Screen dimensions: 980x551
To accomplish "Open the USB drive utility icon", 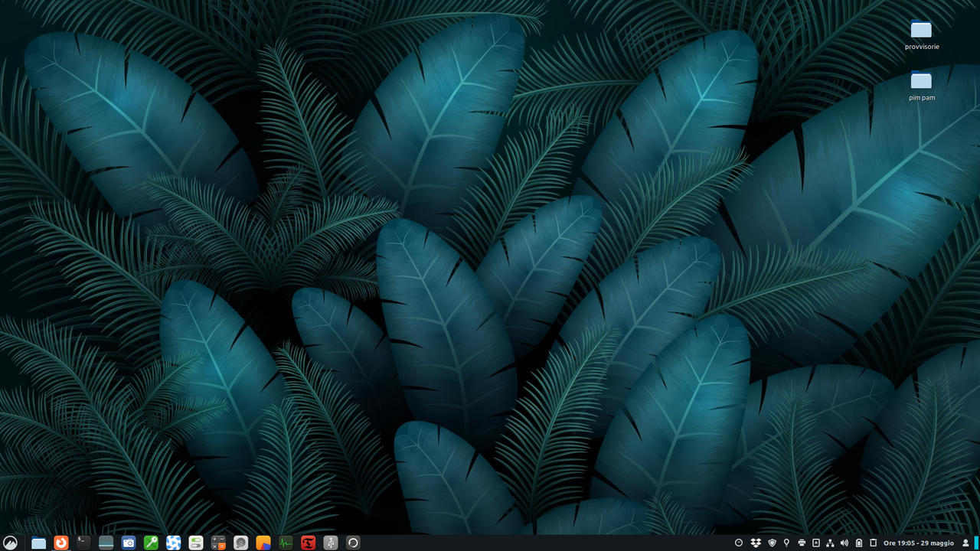I will (330, 543).
